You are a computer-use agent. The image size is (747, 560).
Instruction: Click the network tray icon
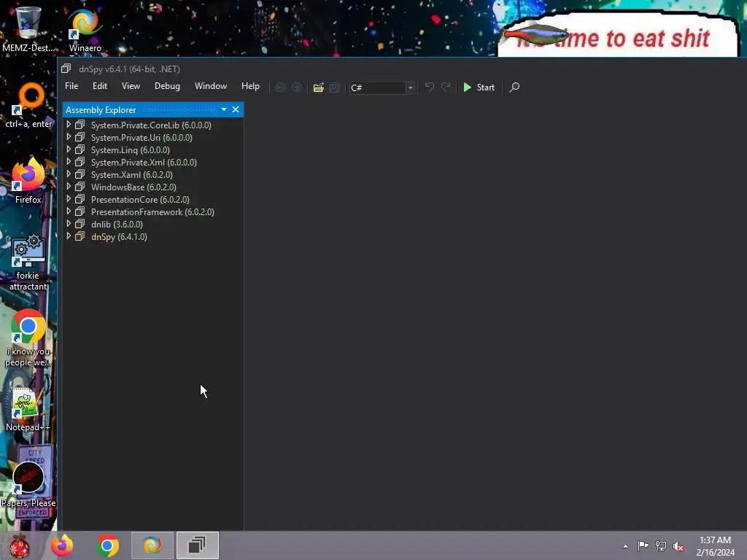661,546
